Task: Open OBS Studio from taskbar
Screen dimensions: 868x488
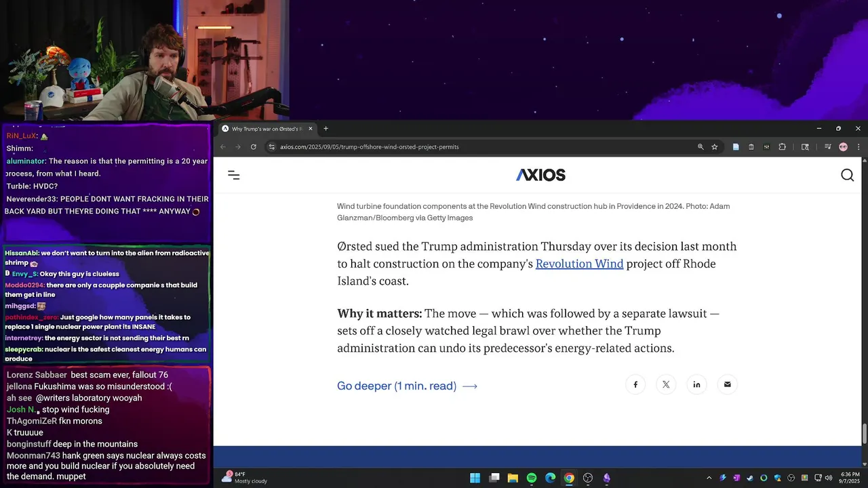Action: click(588, 478)
